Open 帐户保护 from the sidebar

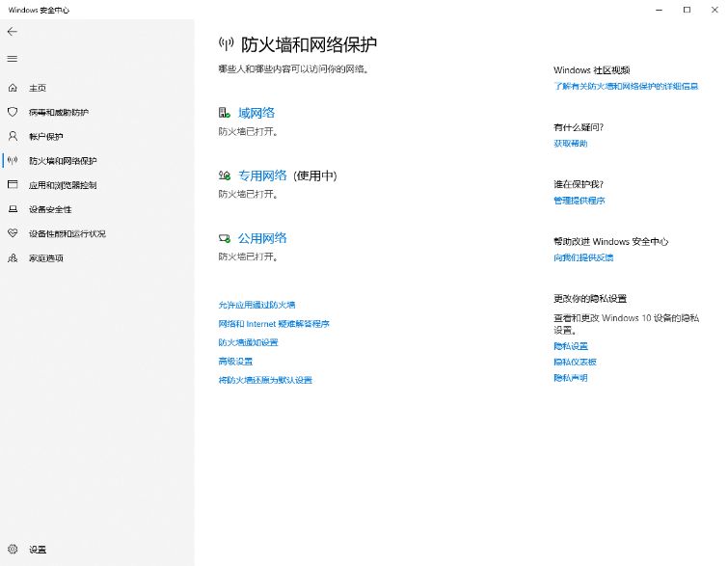point(46,137)
